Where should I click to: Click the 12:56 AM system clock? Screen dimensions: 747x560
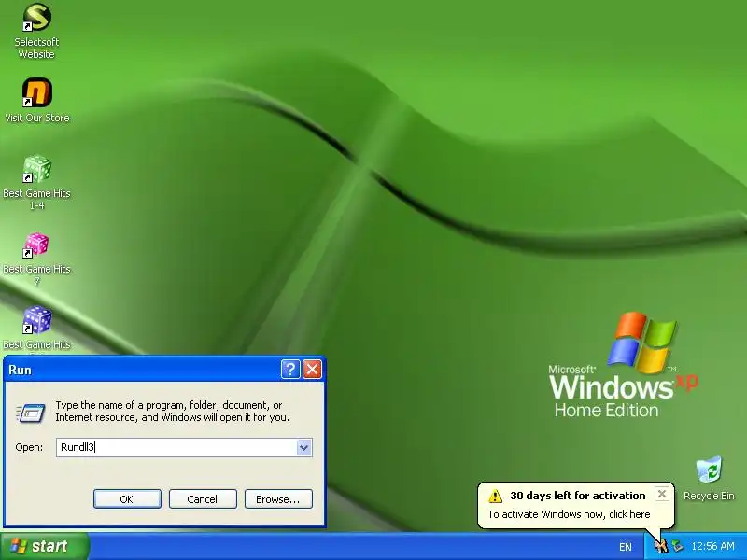click(712, 546)
